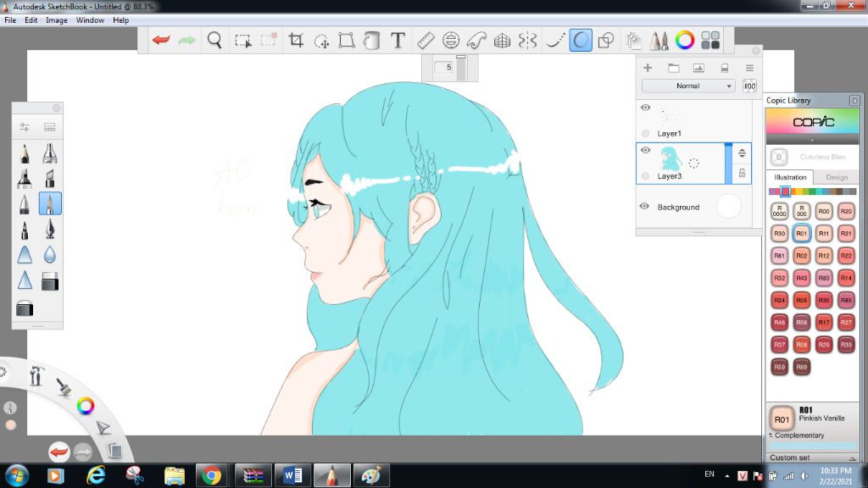Image resolution: width=868 pixels, height=488 pixels.
Task: Open lagoon tools hammer icon
Action: coord(36,375)
